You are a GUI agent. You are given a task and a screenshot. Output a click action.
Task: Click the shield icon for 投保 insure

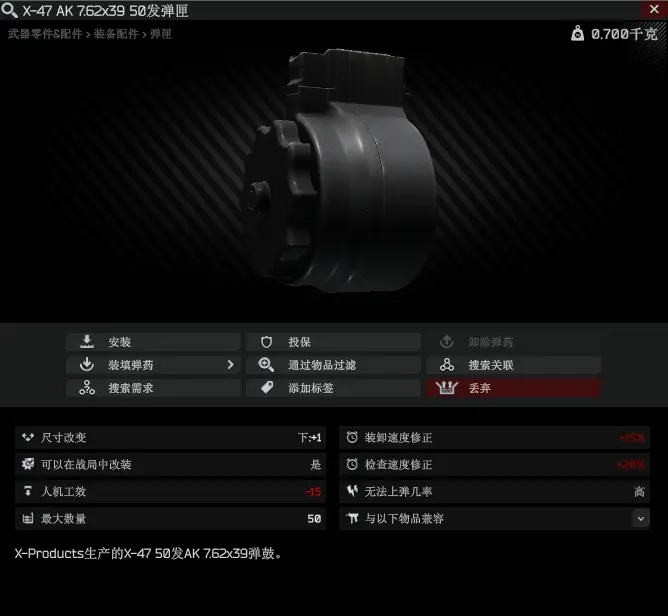tap(266, 342)
